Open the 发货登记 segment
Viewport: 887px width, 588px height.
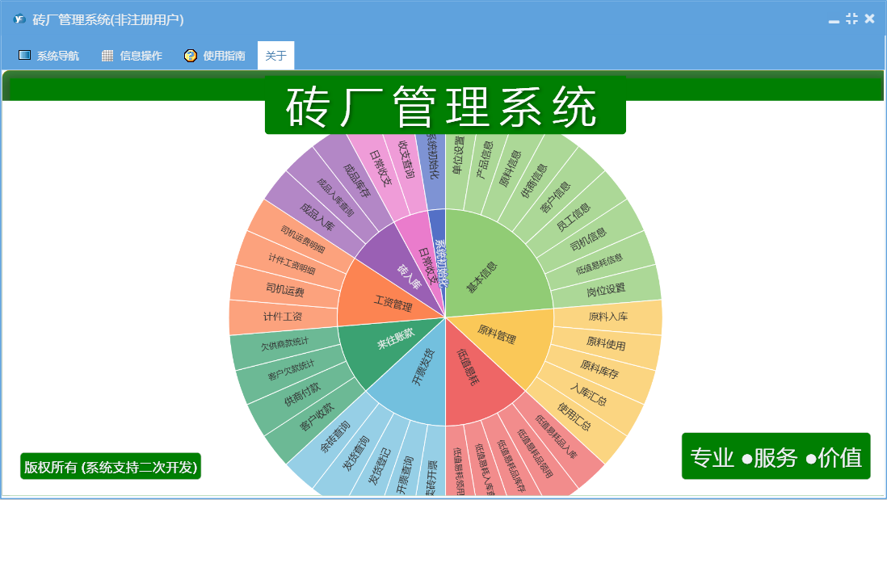[378, 464]
